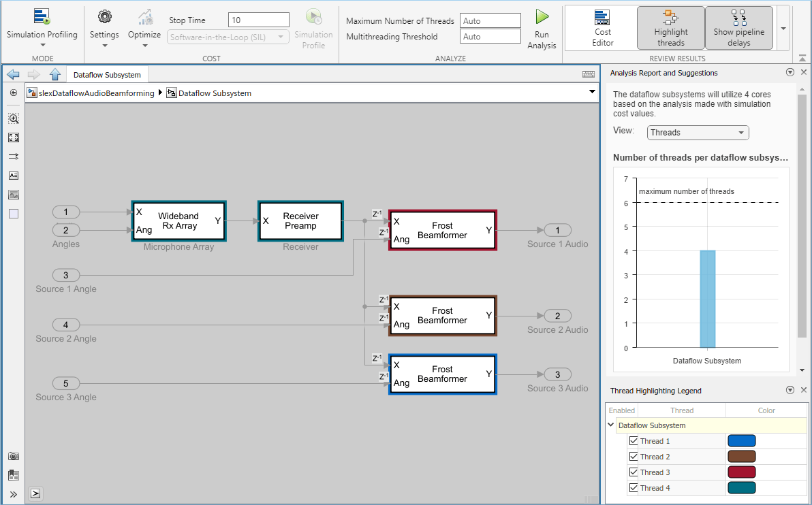Uncheck the Thread 1 checkbox

[634, 441]
